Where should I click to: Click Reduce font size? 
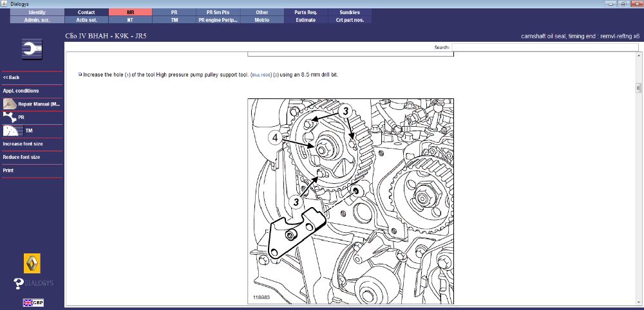click(21, 157)
